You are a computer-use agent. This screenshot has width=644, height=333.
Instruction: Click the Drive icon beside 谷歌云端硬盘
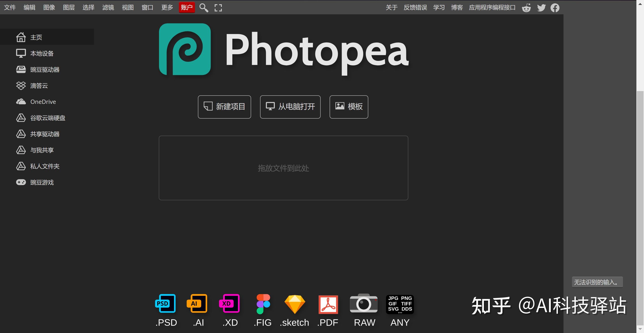(x=21, y=117)
